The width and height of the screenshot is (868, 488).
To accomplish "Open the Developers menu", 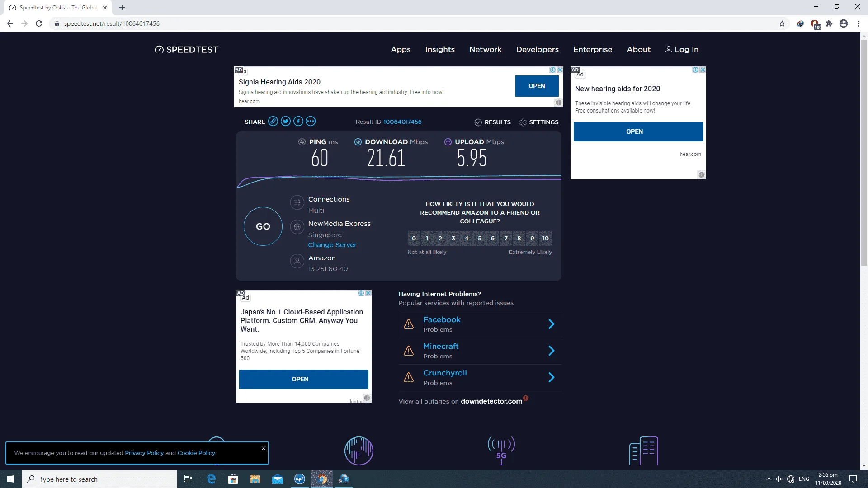I will point(538,49).
